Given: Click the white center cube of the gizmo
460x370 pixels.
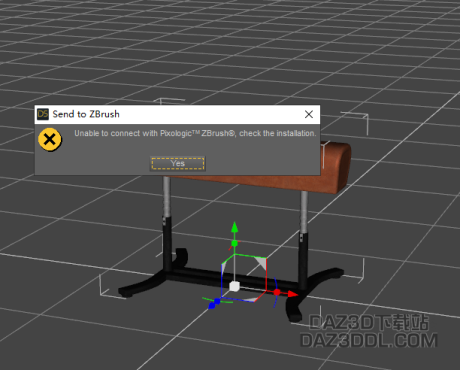Looking at the screenshot, I should [x=234, y=286].
